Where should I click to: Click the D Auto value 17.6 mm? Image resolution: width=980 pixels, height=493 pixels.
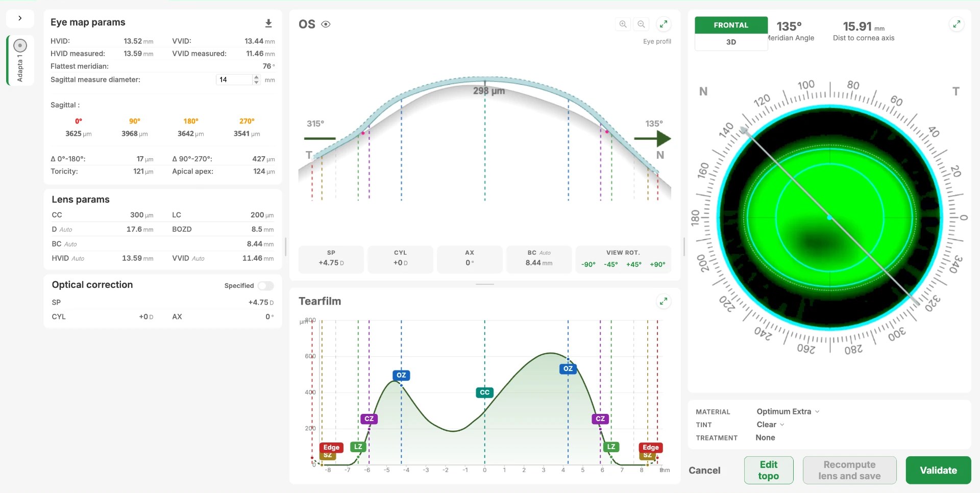click(140, 229)
